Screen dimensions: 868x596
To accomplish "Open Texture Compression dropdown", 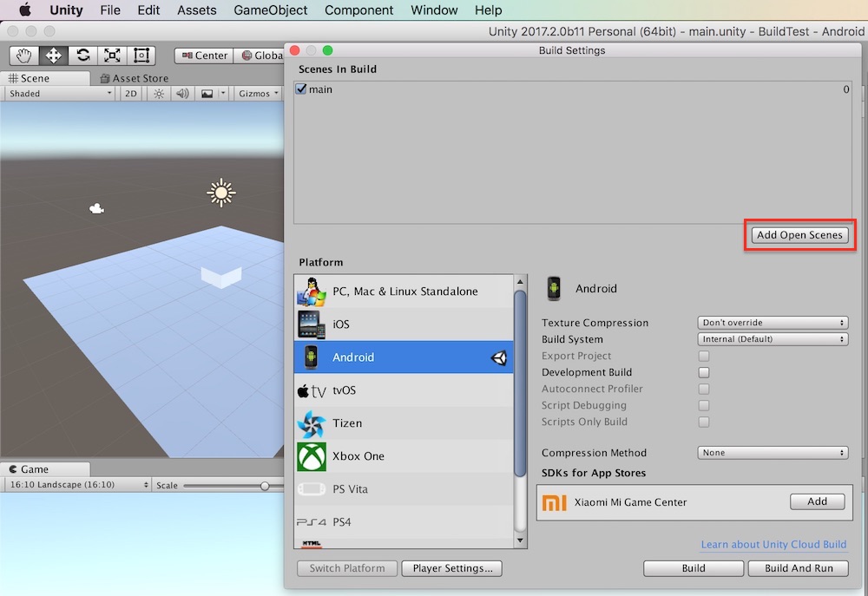I will pos(773,323).
